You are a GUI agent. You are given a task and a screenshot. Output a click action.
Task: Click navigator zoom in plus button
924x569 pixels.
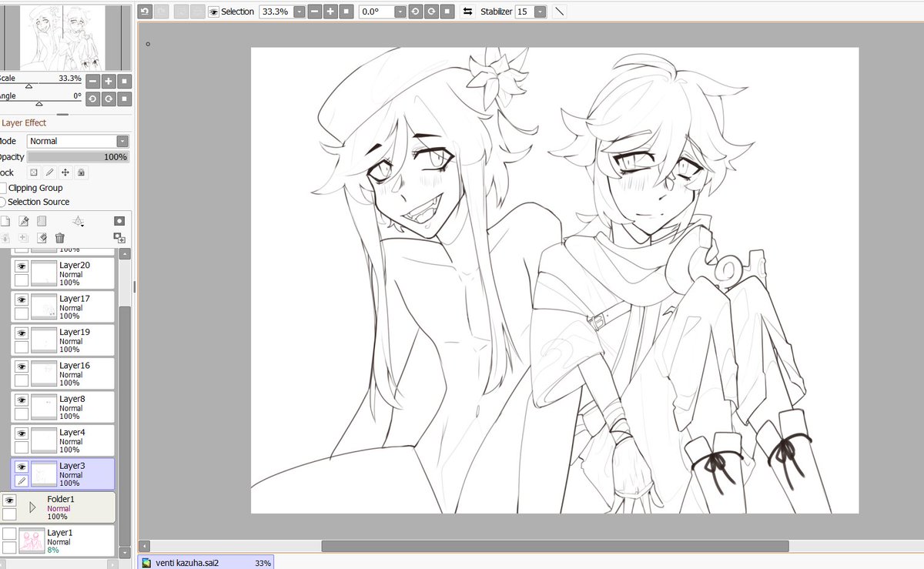tap(109, 81)
